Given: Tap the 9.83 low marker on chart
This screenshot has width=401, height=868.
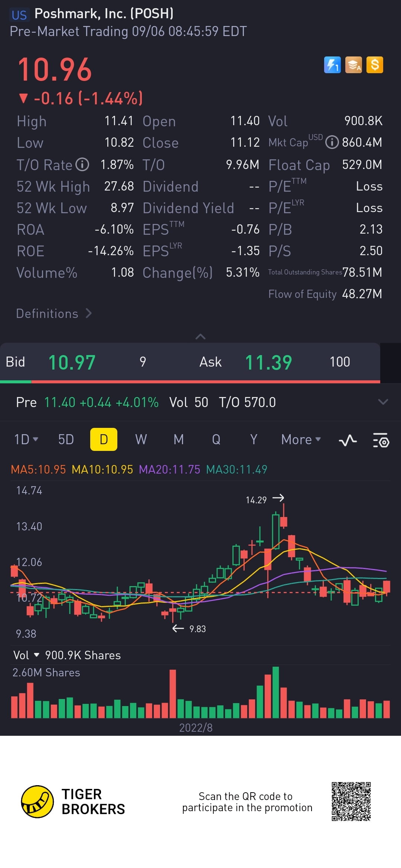Looking at the screenshot, I should [x=189, y=628].
